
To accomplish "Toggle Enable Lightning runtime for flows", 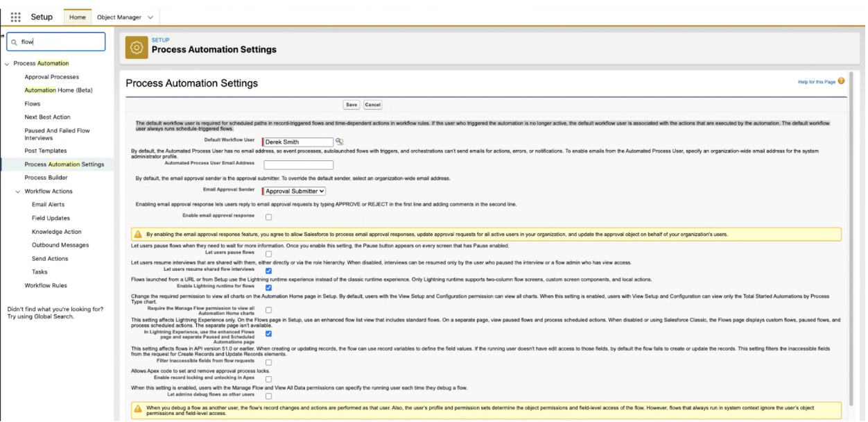I will pos(268,287).
